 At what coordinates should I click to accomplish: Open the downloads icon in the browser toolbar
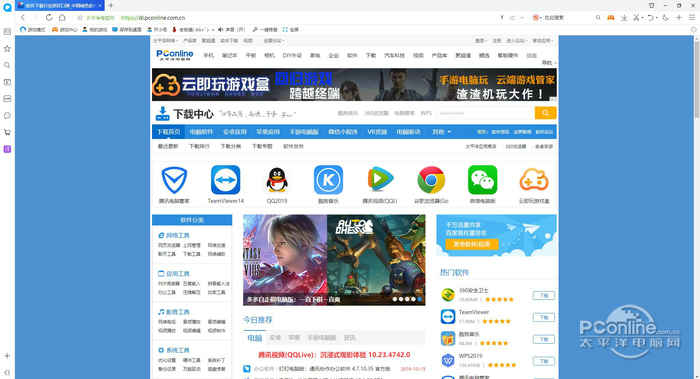coord(624,17)
